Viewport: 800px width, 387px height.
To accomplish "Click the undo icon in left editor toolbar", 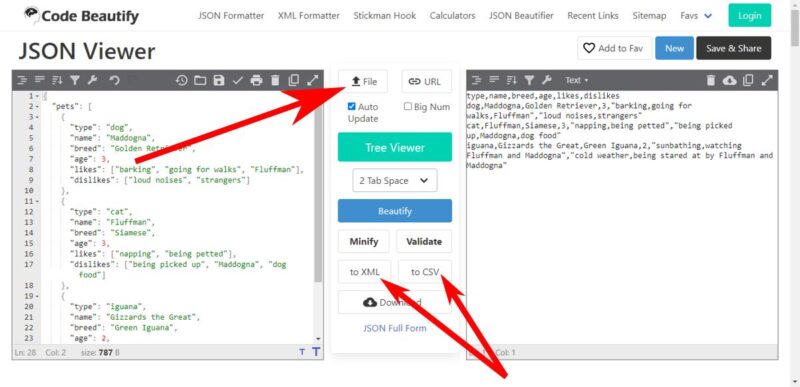I will coord(115,80).
